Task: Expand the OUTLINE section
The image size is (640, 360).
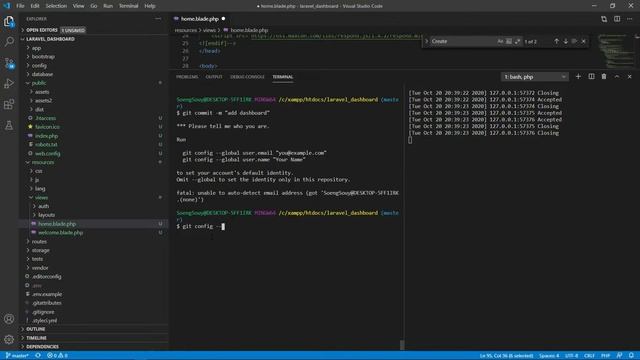Action: (x=36, y=329)
